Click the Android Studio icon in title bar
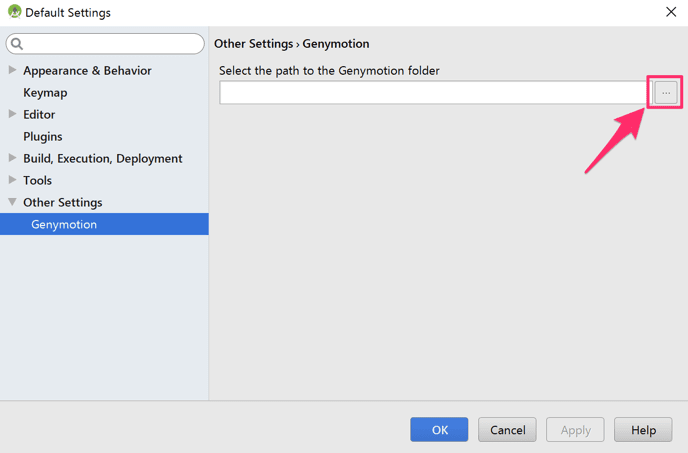688x453 pixels. (x=14, y=12)
